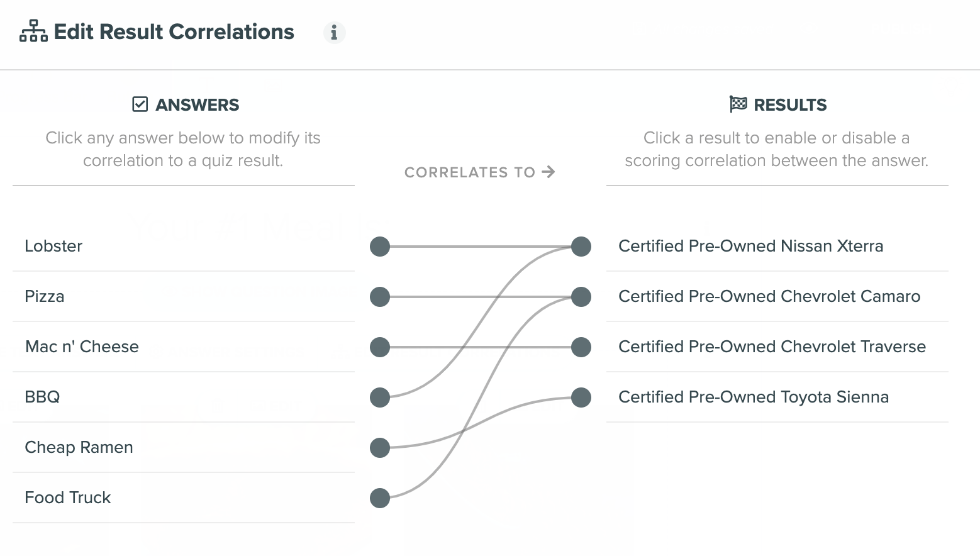Click the connector dot beside Pizza

point(380,297)
